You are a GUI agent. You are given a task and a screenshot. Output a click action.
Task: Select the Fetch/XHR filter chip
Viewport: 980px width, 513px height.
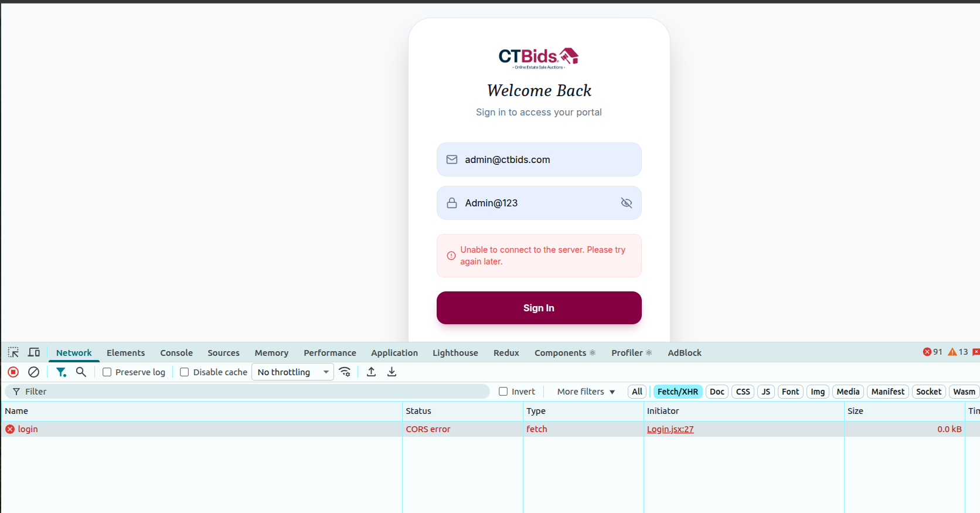(x=678, y=392)
